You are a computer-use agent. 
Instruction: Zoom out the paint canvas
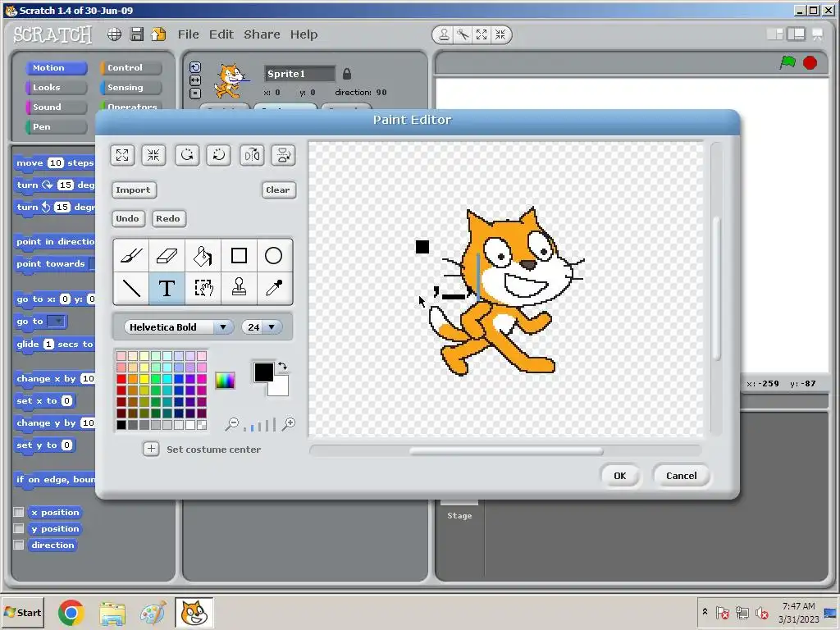click(x=231, y=424)
